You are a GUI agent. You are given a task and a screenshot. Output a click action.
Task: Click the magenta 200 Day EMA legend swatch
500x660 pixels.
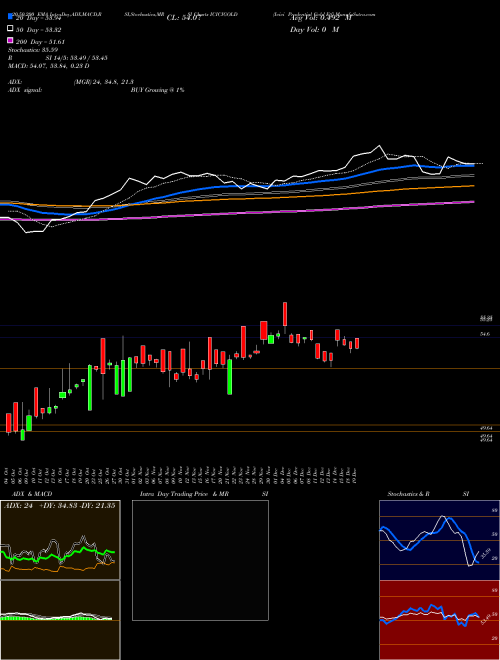click(x=10, y=40)
